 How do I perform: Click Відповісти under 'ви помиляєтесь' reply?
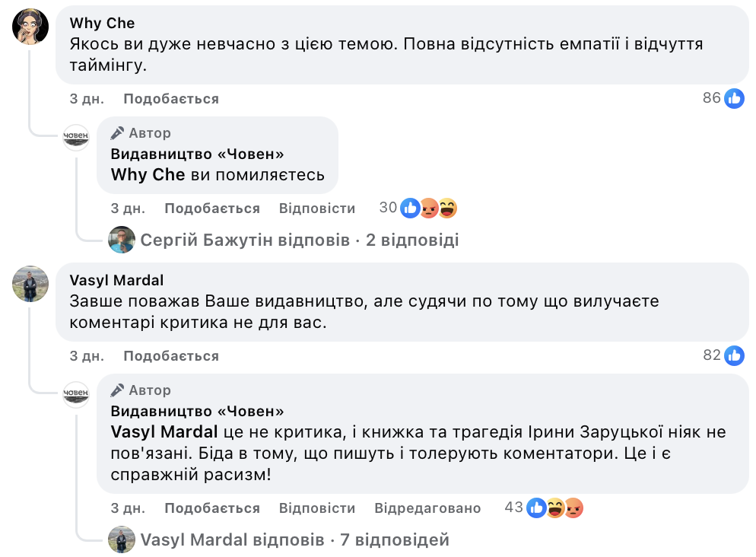click(317, 208)
